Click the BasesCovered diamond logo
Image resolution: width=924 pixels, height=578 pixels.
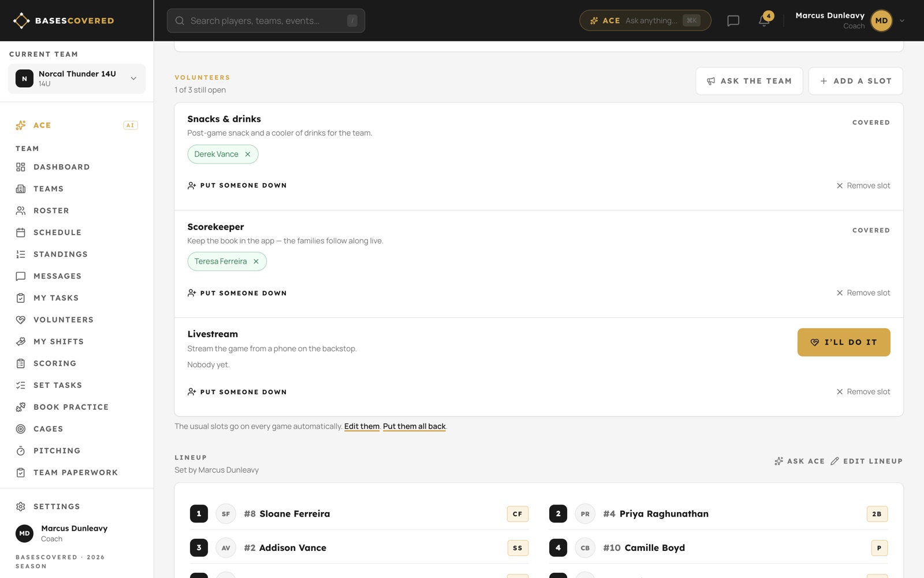(x=21, y=21)
